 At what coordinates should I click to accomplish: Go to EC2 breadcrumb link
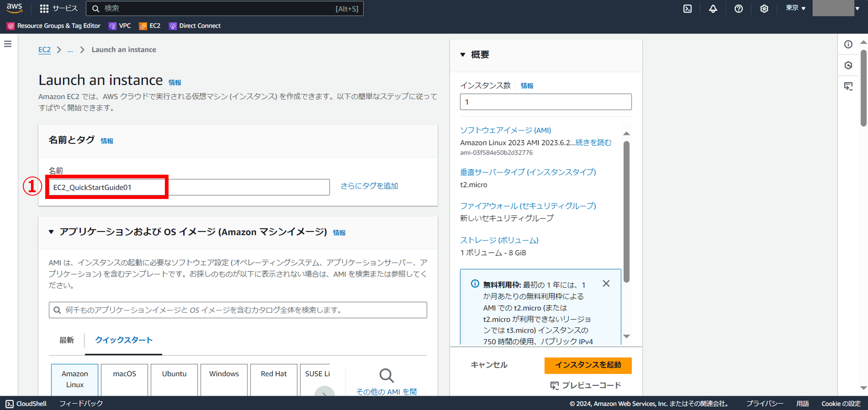[x=44, y=50]
